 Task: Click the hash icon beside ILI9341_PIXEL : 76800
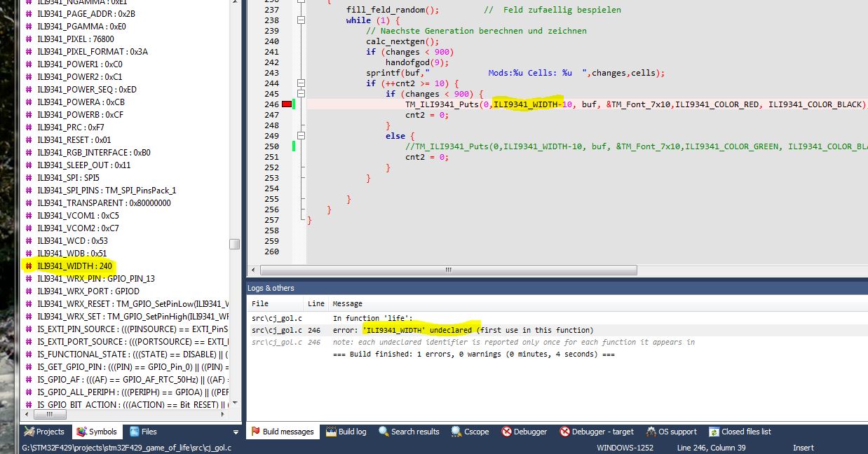[x=29, y=39]
